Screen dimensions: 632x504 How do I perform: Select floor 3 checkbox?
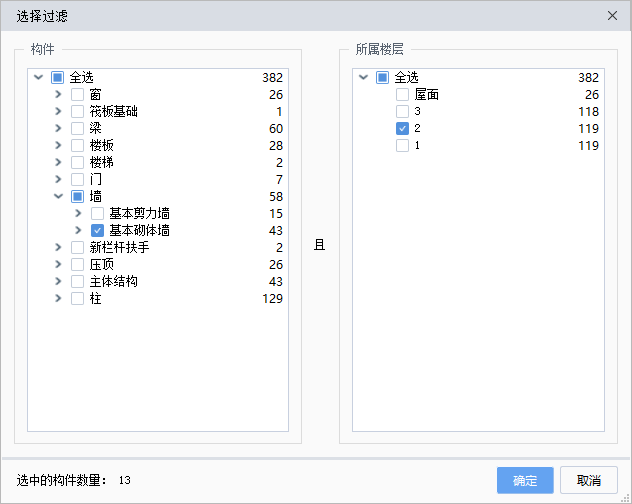[x=402, y=112]
